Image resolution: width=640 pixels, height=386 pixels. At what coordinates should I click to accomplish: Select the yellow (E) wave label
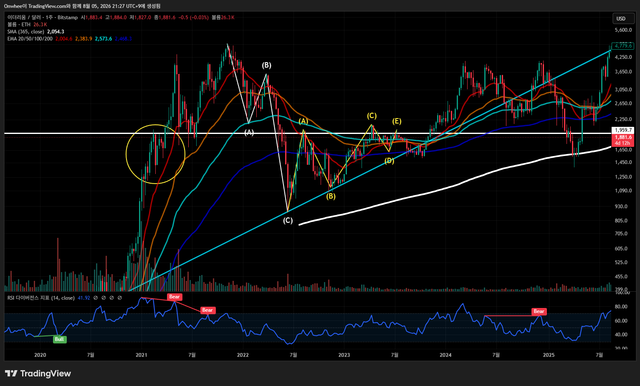pos(397,121)
